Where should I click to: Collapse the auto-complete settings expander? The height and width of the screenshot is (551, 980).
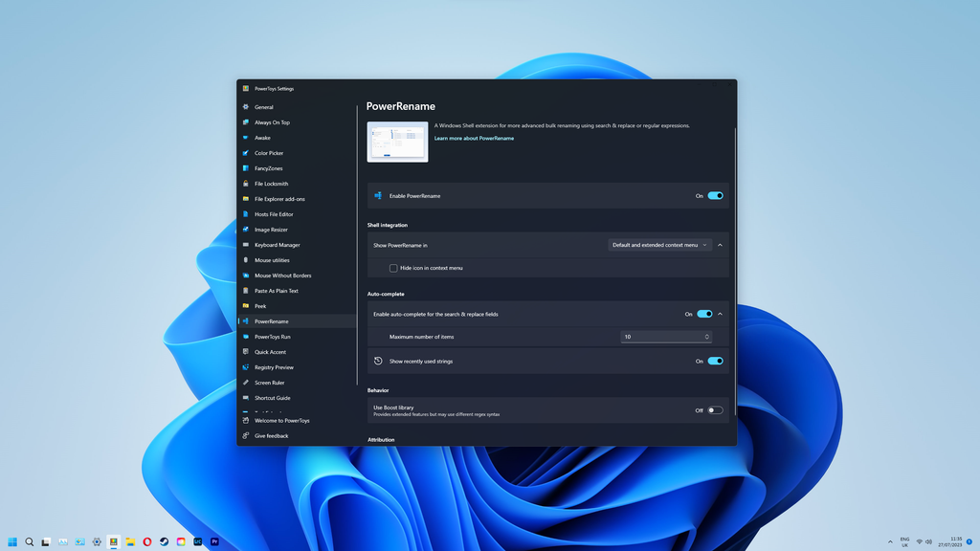click(x=720, y=313)
